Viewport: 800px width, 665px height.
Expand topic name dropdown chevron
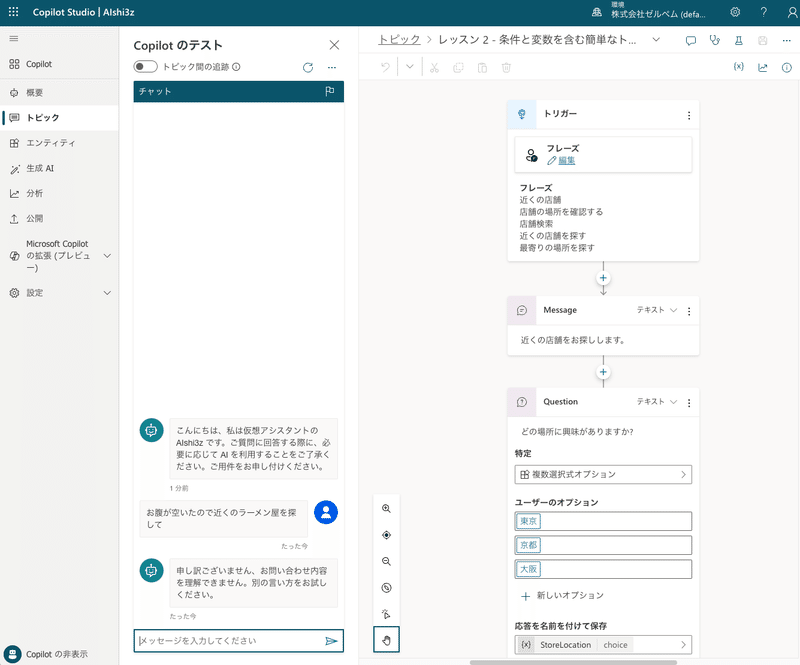[656, 40]
